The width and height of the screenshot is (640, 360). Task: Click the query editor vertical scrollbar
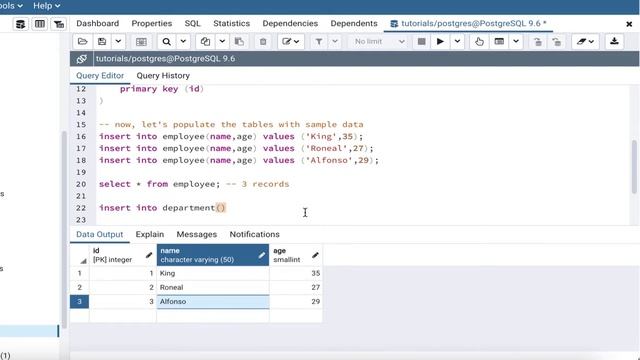(634, 167)
